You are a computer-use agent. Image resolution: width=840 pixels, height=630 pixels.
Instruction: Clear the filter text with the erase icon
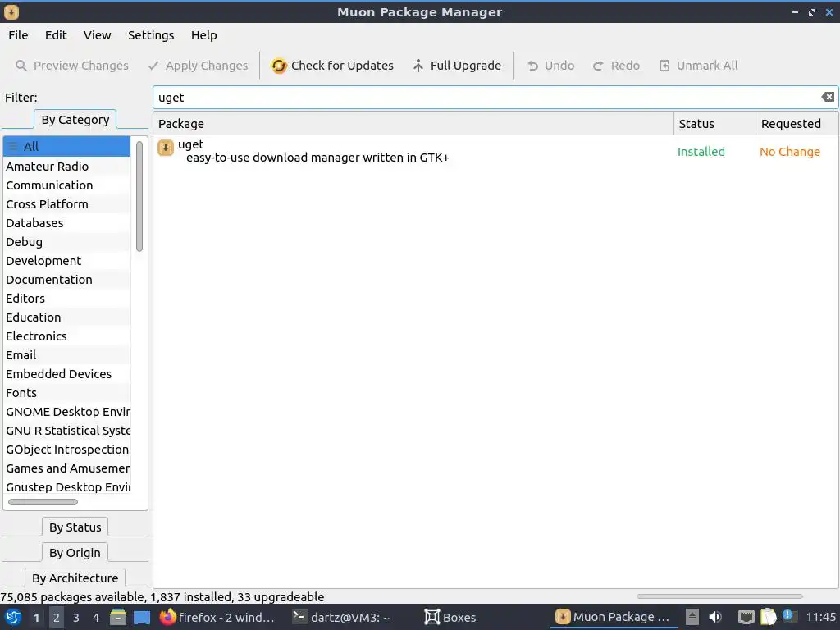(828, 97)
